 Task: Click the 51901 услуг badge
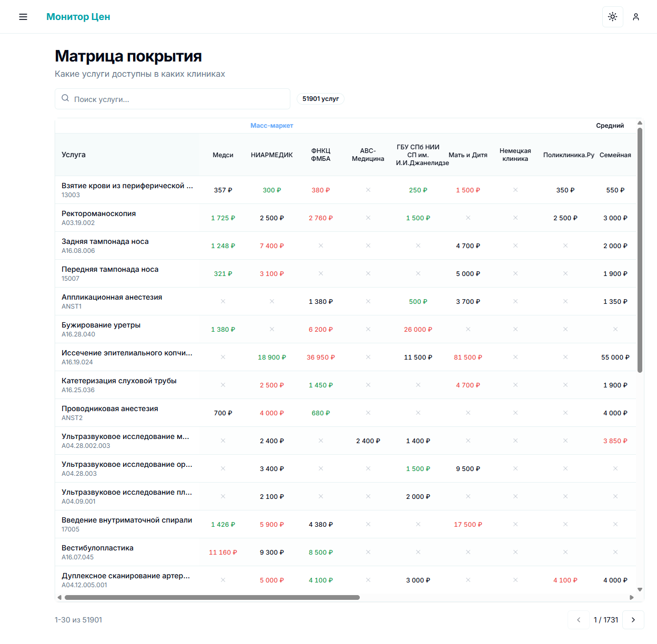(320, 99)
